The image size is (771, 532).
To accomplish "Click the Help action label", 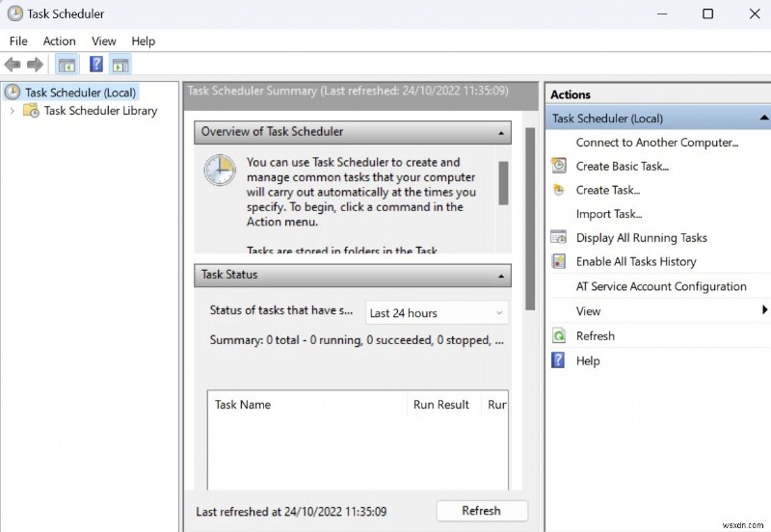I will coord(588,360).
